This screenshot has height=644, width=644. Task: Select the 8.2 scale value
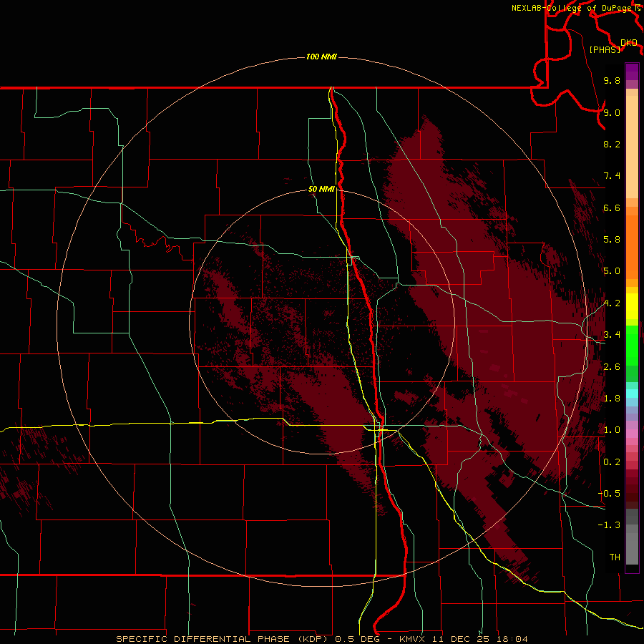(x=612, y=144)
